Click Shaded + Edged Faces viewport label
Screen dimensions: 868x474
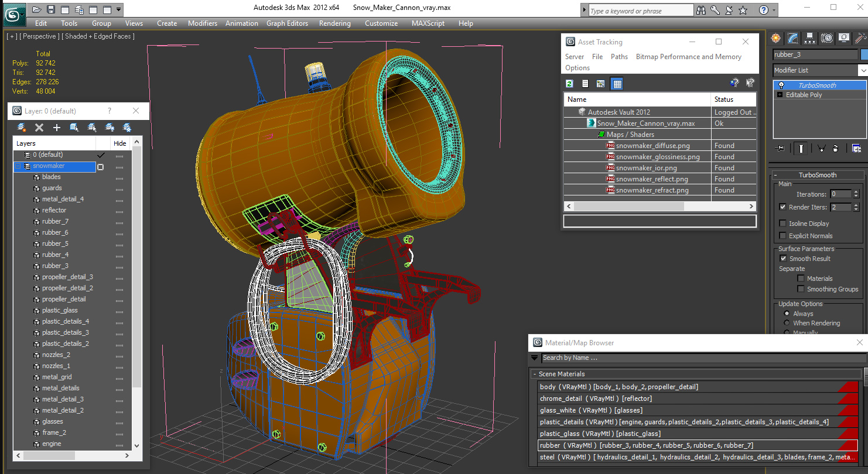click(x=98, y=36)
